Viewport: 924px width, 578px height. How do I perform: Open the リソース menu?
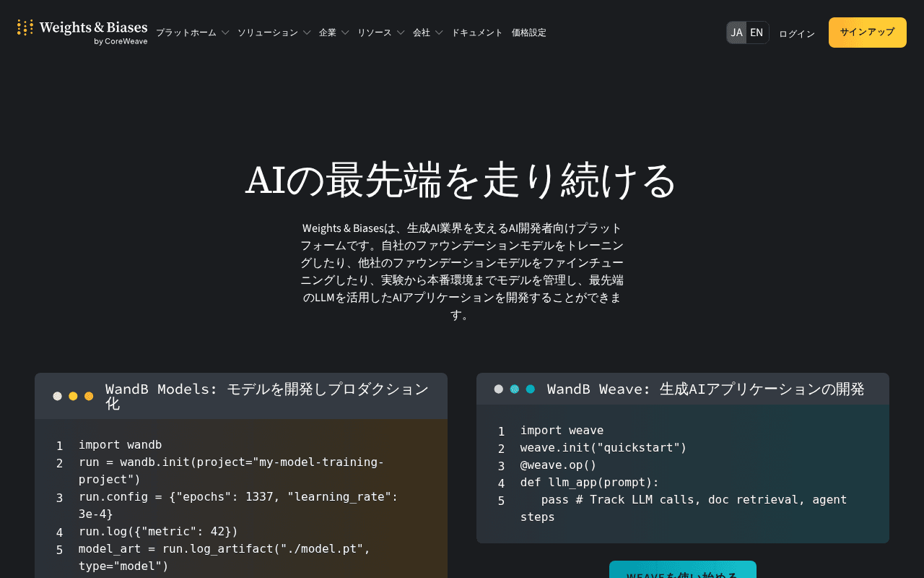tap(375, 33)
